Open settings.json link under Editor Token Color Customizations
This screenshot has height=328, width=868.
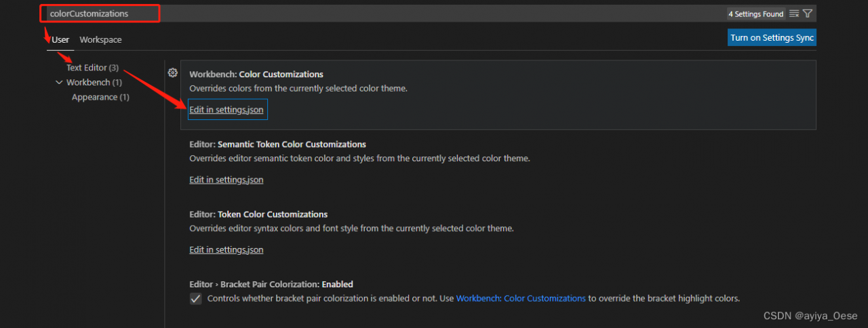226,250
